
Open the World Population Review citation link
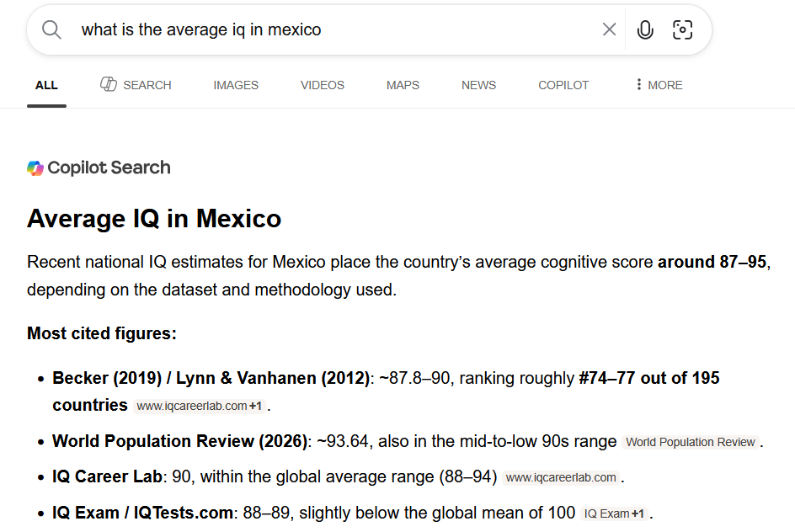click(690, 442)
